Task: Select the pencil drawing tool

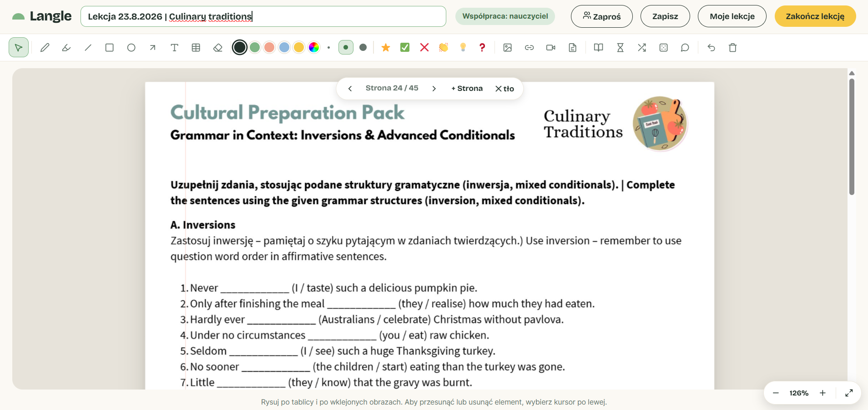Action: point(45,47)
